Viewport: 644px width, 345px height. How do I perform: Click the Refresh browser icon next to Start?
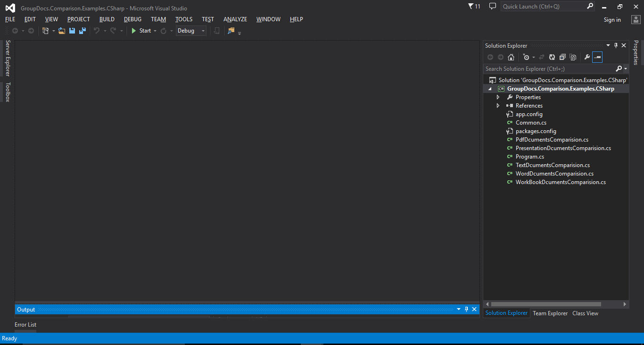click(x=163, y=31)
